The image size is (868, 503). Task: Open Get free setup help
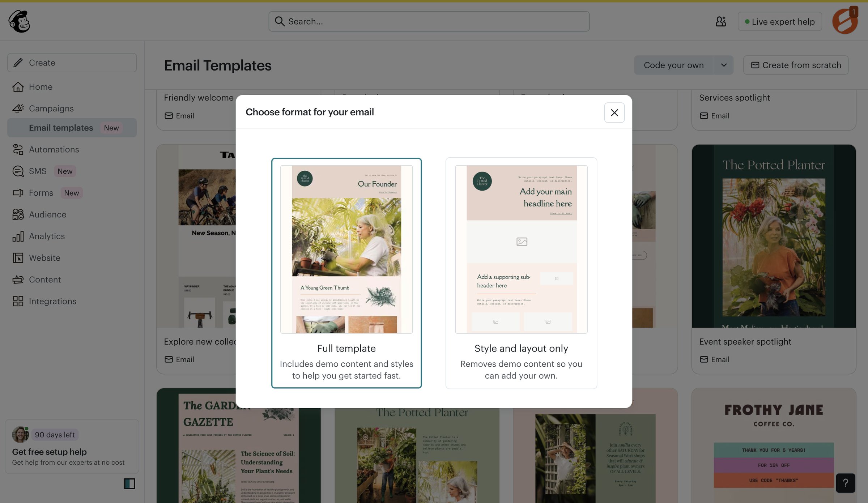pos(72,446)
